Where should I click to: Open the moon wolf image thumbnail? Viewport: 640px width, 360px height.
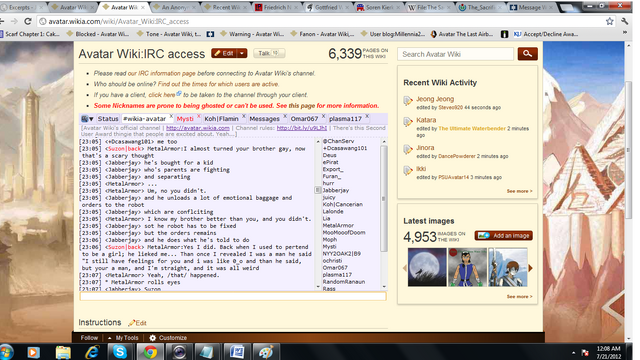click(427, 267)
